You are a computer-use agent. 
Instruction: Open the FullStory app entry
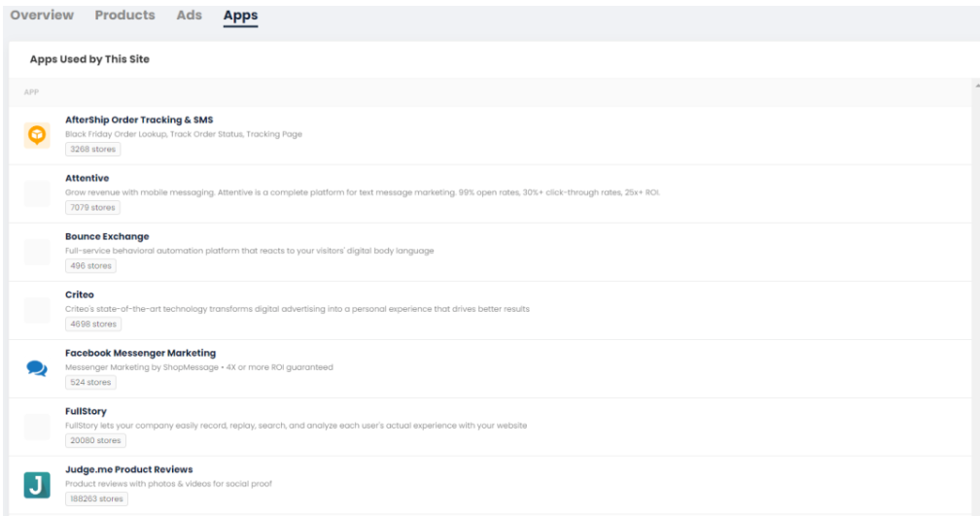point(86,411)
